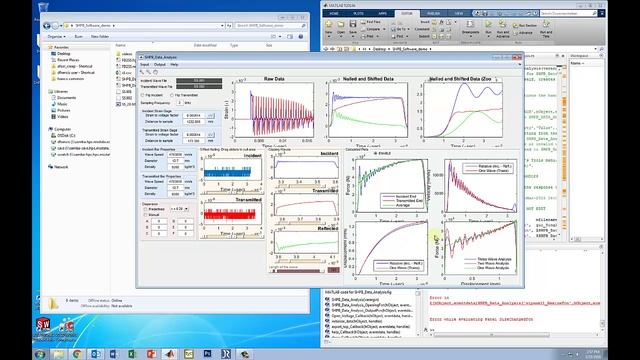Select Desktop in Explorer Favorites

63,53
